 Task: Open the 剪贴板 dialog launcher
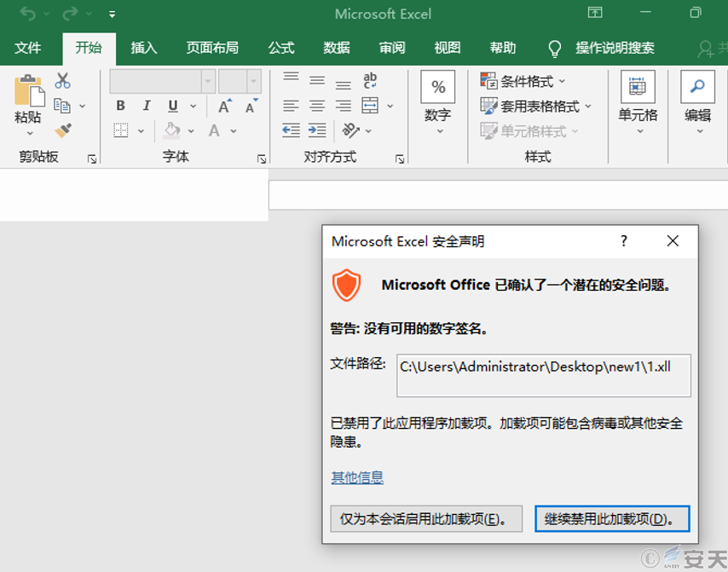(92, 159)
